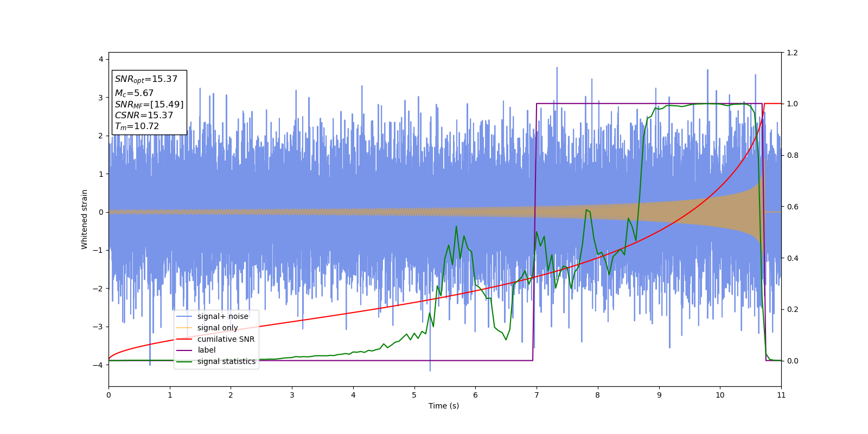Click the left y-axis tick label −4
Viewport: 868px width, 434px height.
[x=98, y=365]
